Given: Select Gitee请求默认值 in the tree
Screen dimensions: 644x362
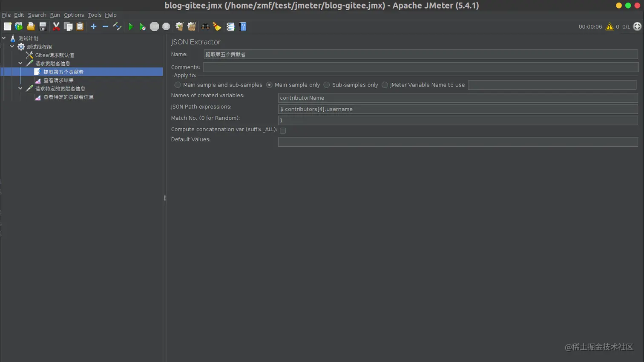Looking at the screenshot, I should (x=55, y=55).
